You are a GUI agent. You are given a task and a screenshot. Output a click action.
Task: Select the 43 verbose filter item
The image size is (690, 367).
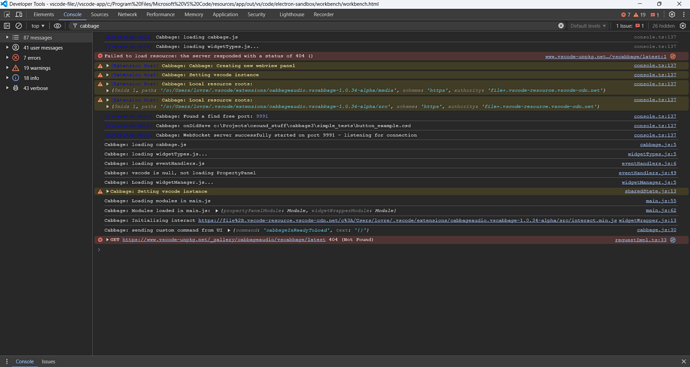click(36, 88)
